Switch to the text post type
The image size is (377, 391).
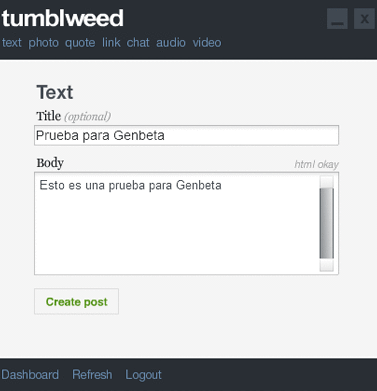coord(12,43)
